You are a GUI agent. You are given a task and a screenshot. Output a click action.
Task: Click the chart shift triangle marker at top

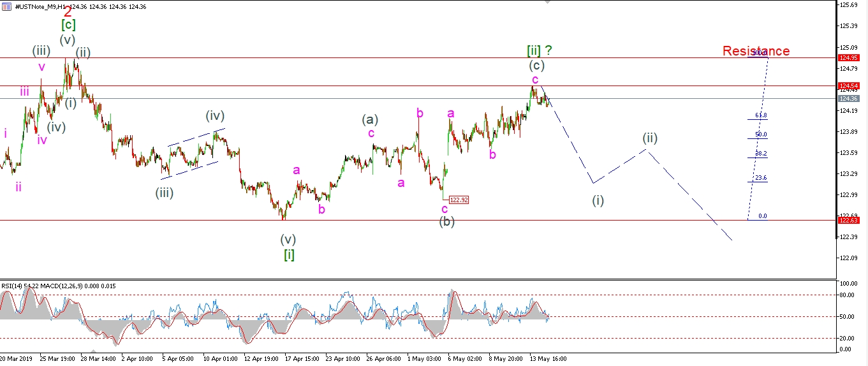[547, 3]
